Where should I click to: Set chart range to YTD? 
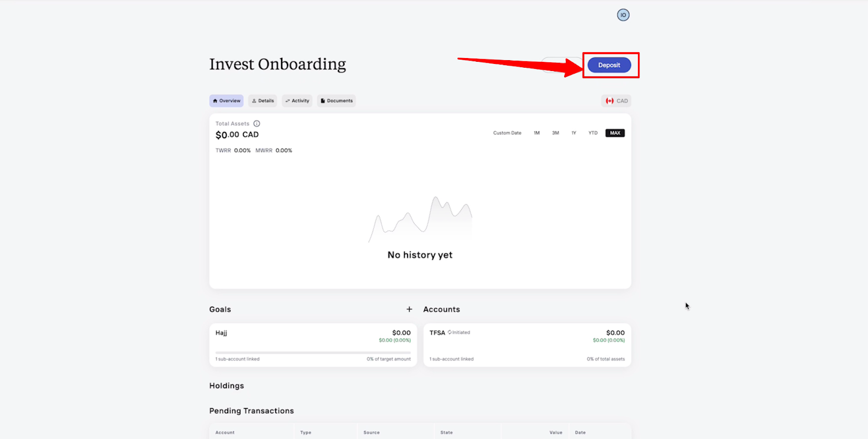point(593,133)
